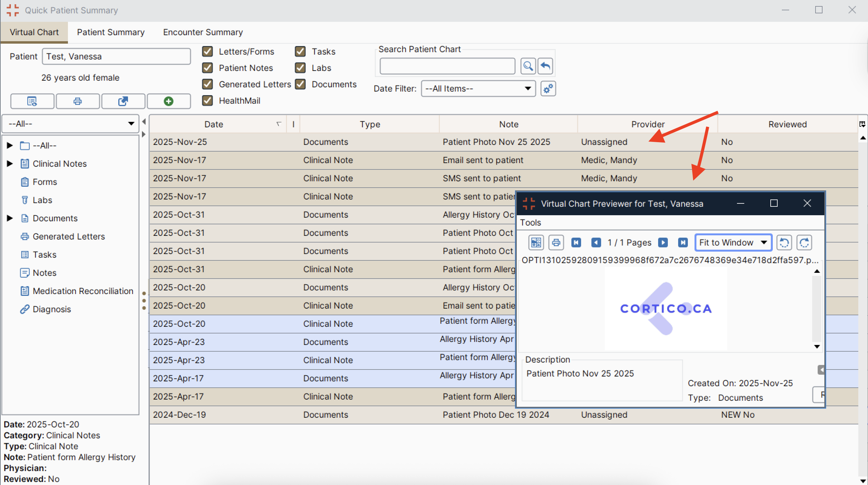Open chart in external window
Image resolution: width=868 pixels, height=485 pixels.
click(x=123, y=101)
